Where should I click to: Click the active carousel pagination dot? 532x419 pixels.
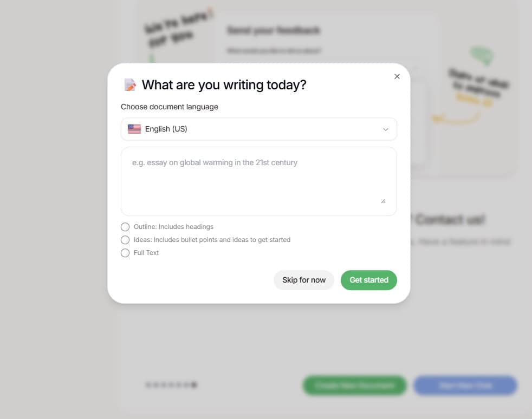[x=193, y=385]
